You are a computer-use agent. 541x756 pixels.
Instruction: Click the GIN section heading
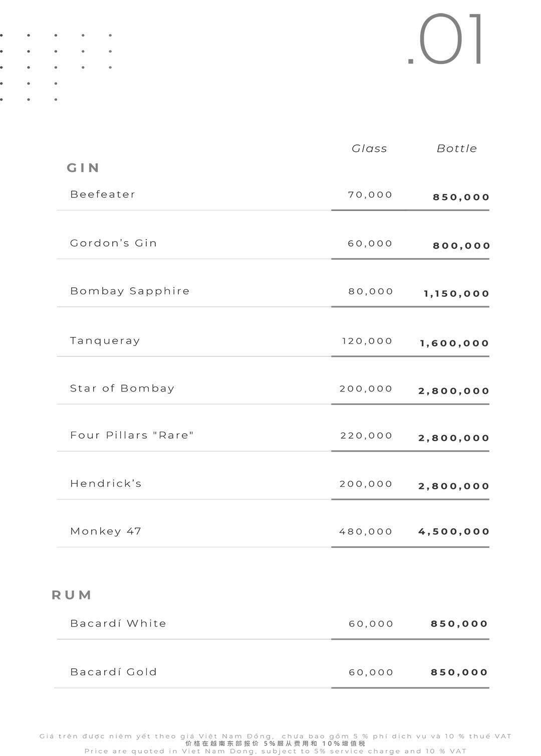(83, 167)
